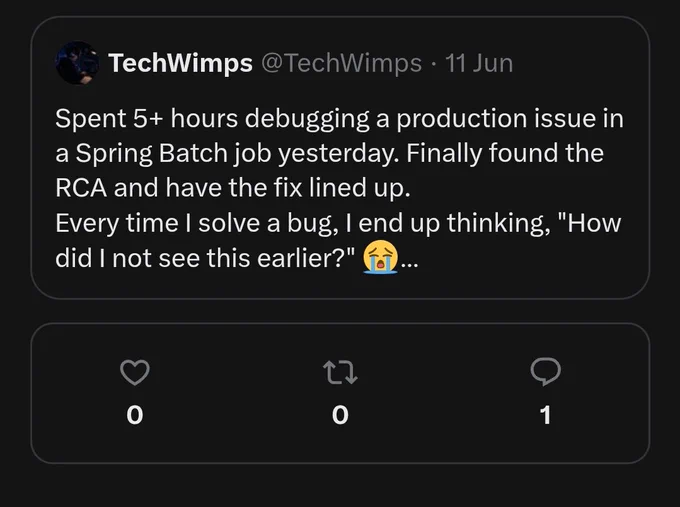Viewport: 680px width, 507px height.
Task: Click the line "RCA and have the fix lined up."
Action: click(233, 188)
